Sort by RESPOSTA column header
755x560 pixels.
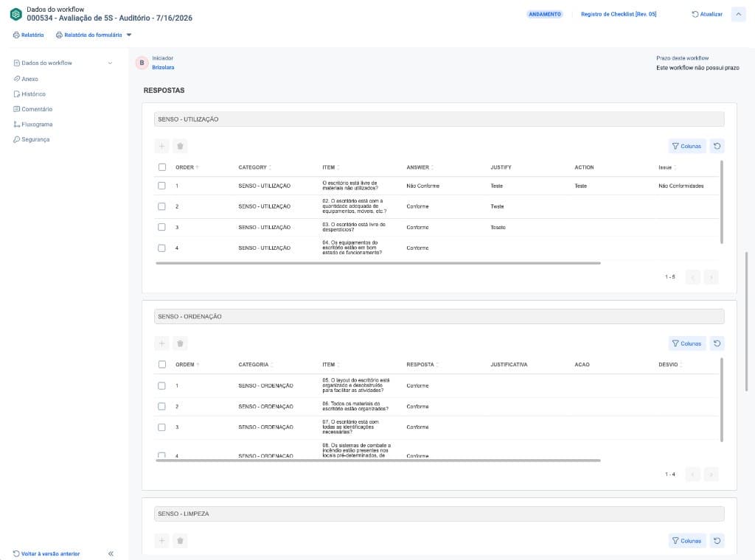(x=422, y=365)
